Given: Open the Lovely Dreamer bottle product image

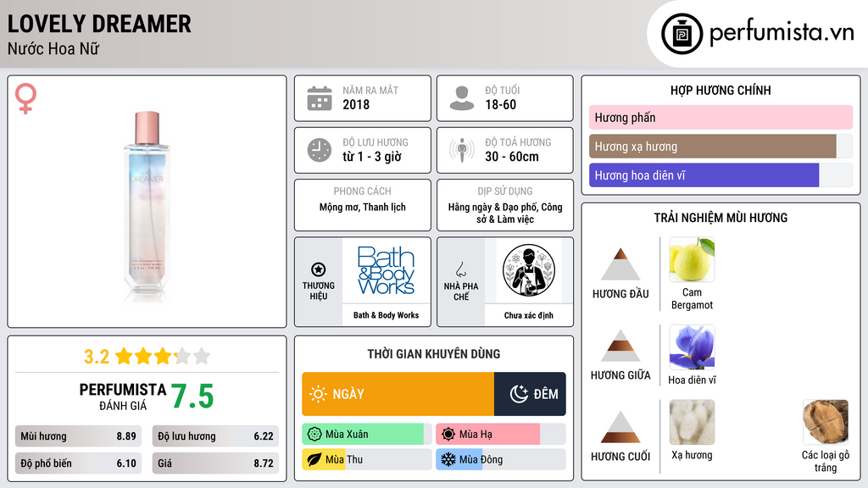Looking at the screenshot, I should tap(147, 206).
